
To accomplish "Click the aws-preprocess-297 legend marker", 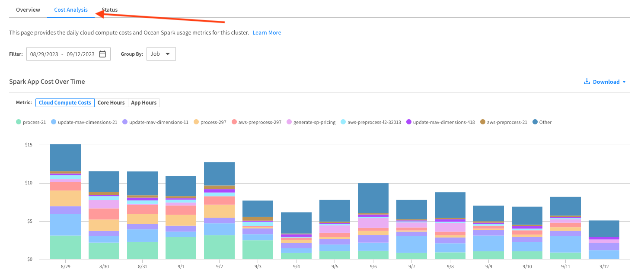I will coord(234,122).
